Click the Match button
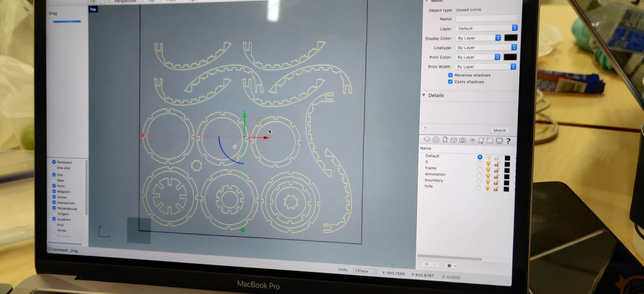644x294 pixels. (500, 130)
